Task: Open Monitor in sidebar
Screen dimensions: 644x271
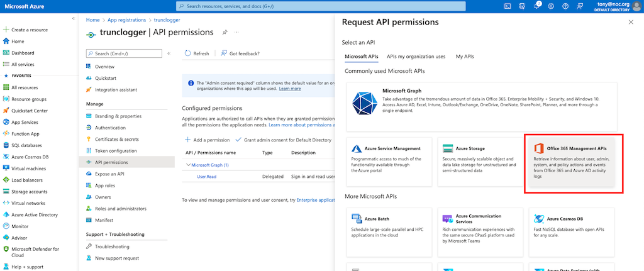Action: [16, 226]
